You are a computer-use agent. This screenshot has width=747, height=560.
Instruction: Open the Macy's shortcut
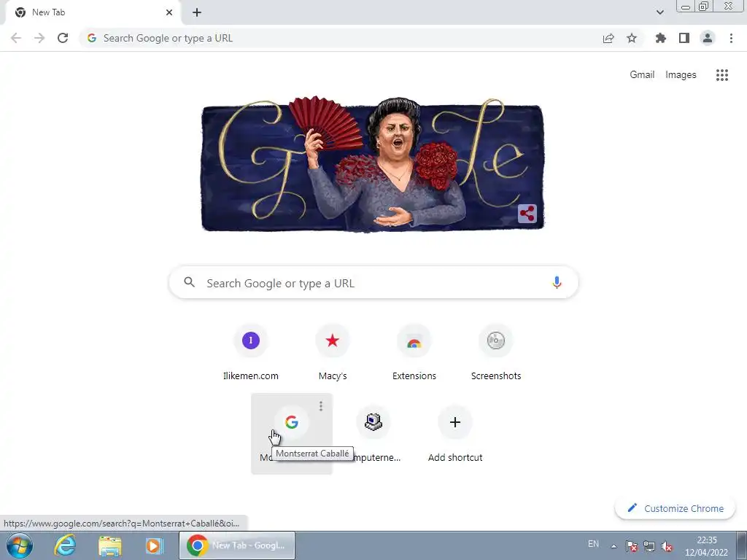click(333, 353)
